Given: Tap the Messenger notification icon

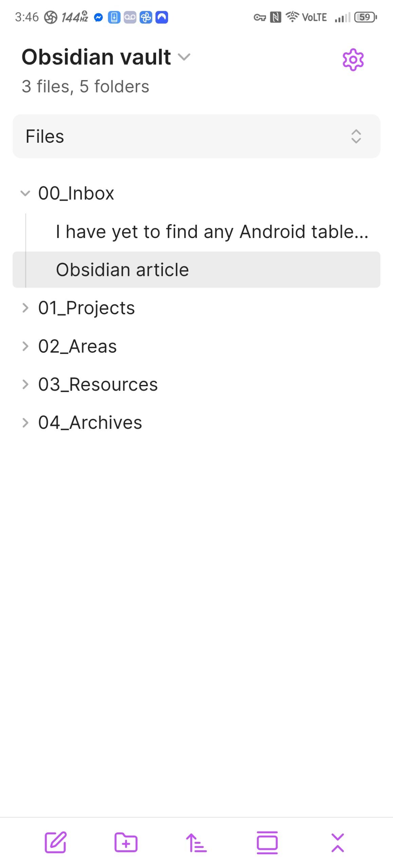Looking at the screenshot, I should tap(98, 17).
